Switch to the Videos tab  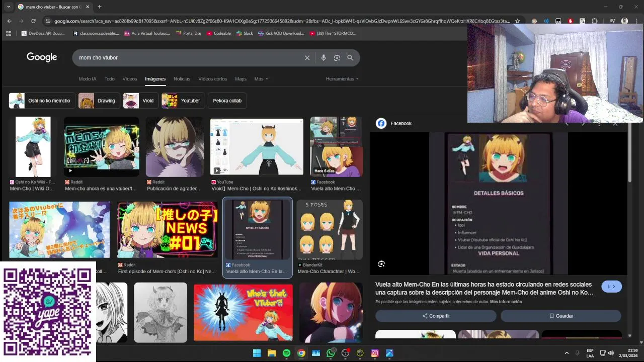[x=129, y=79]
